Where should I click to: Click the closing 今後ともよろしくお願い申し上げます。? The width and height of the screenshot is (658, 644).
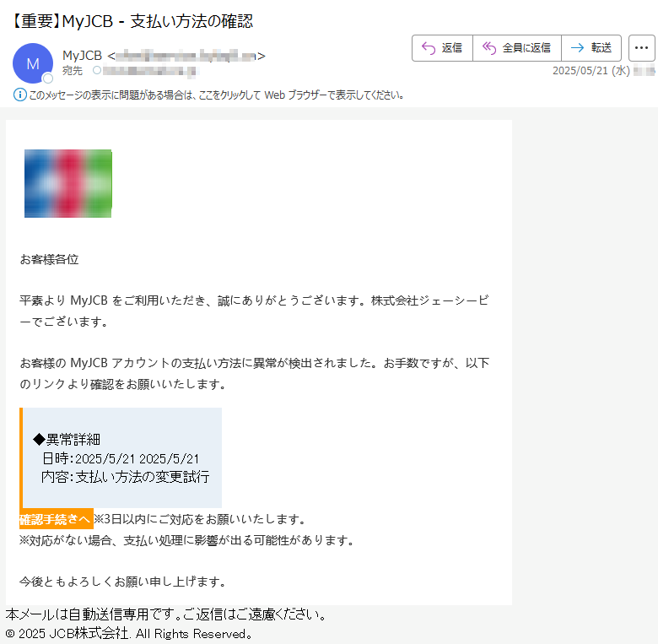(123, 582)
